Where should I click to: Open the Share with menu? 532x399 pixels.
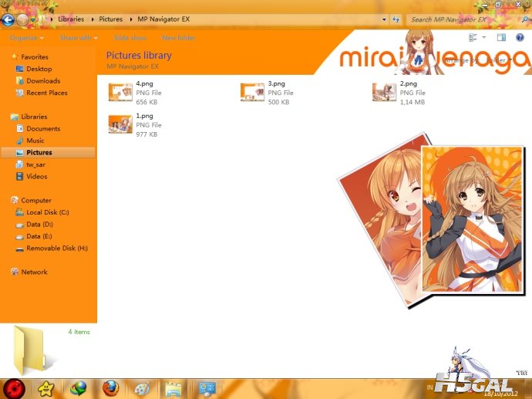(x=77, y=37)
